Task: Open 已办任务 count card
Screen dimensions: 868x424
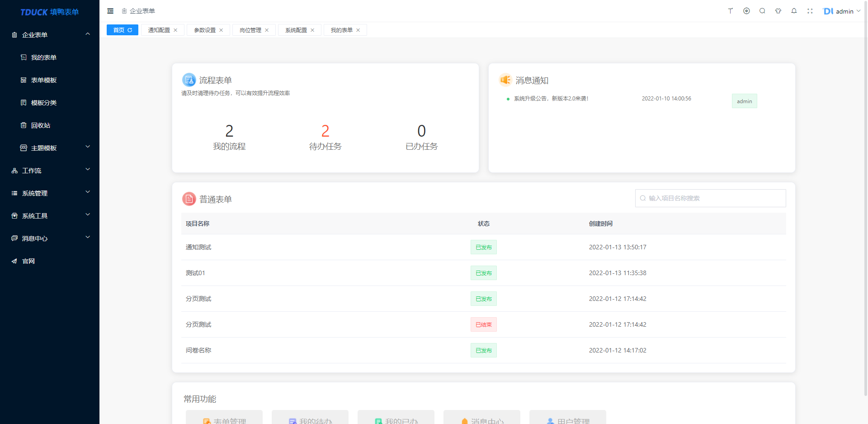Action: point(422,137)
